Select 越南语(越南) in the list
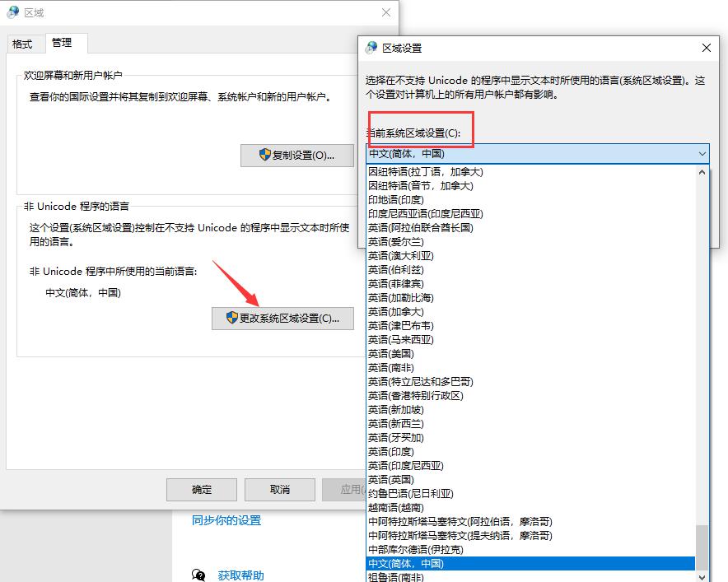Screen dimensions: 728x582 pos(395,507)
